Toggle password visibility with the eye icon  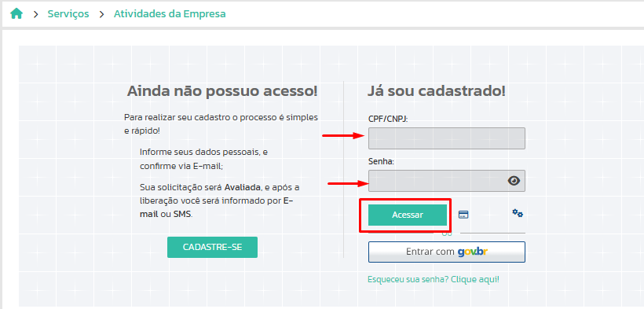click(514, 181)
